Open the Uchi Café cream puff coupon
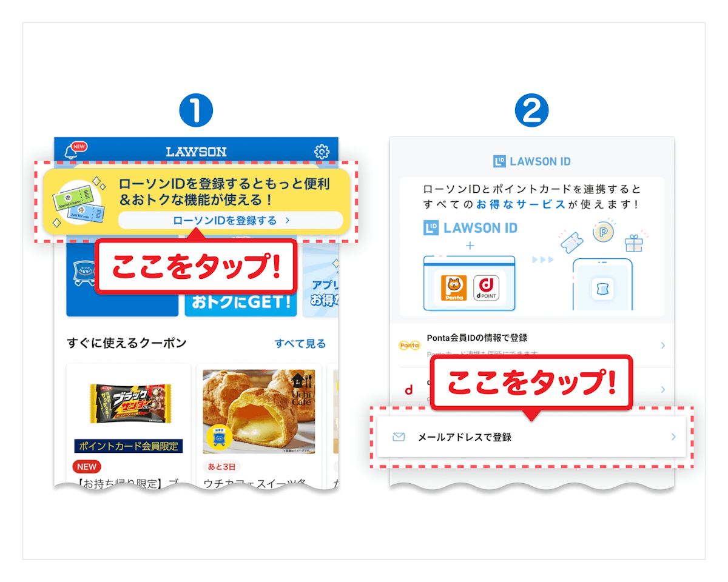The width and height of the screenshot is (728, 582). (259, 412)
